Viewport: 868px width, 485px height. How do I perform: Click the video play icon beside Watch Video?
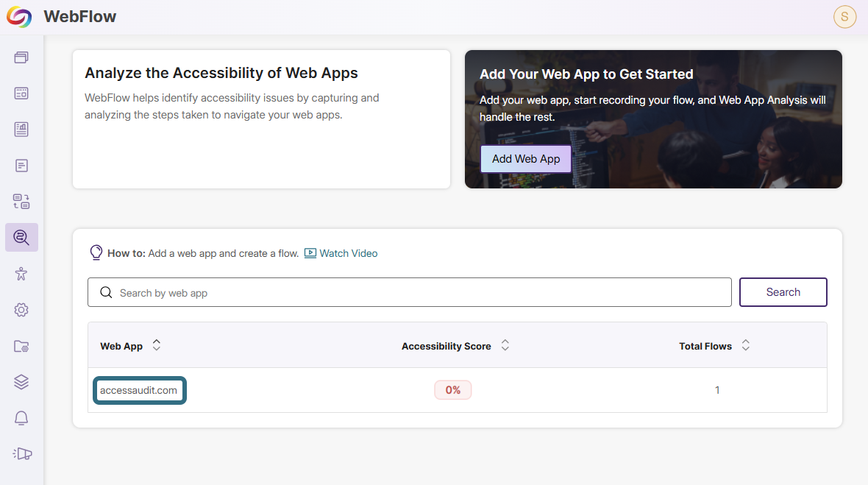[310, 253]
